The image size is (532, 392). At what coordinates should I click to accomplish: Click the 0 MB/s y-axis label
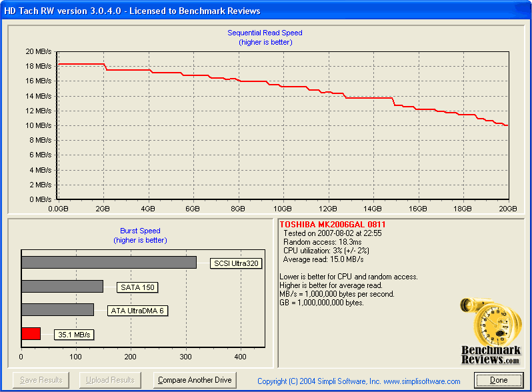click(x=41, y=199)
